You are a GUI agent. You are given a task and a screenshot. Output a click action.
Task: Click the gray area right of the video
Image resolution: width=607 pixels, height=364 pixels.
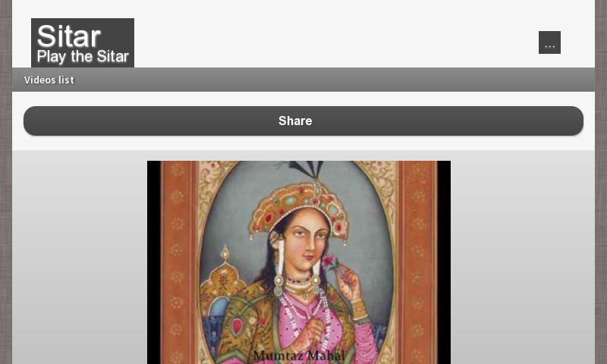click(x=523, y=257)
